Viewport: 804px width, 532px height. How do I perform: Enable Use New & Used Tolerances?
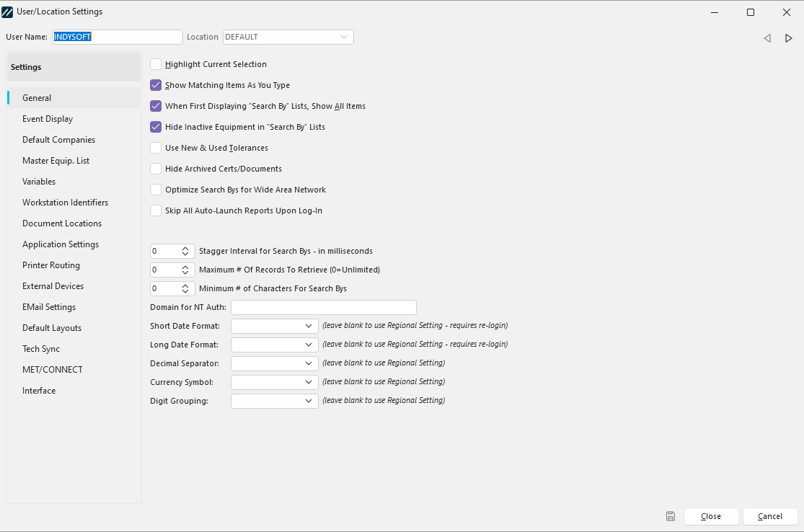(156, 148)
